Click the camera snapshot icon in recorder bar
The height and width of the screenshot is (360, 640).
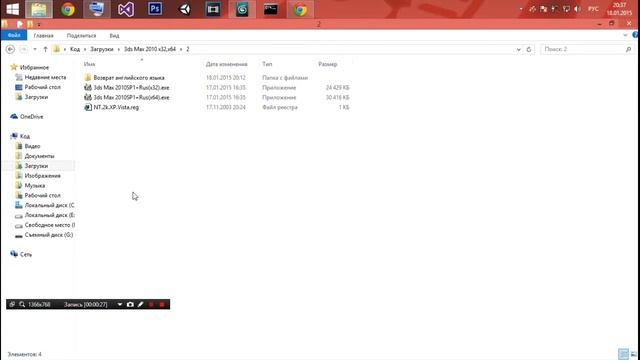point(130,304)
